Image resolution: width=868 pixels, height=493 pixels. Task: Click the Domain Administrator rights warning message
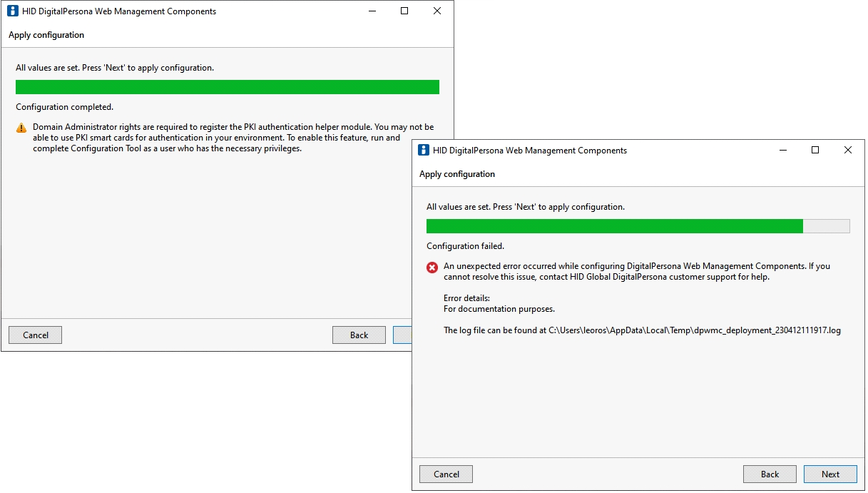[233, 138]
